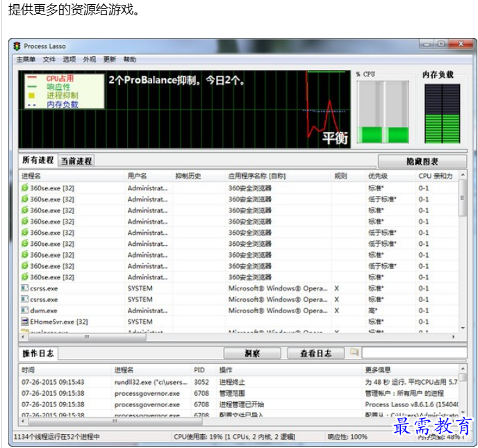Click the 洞察 button
Image resolution: width=478 pixels, height=448 pixels.
[x=252, y=354]
